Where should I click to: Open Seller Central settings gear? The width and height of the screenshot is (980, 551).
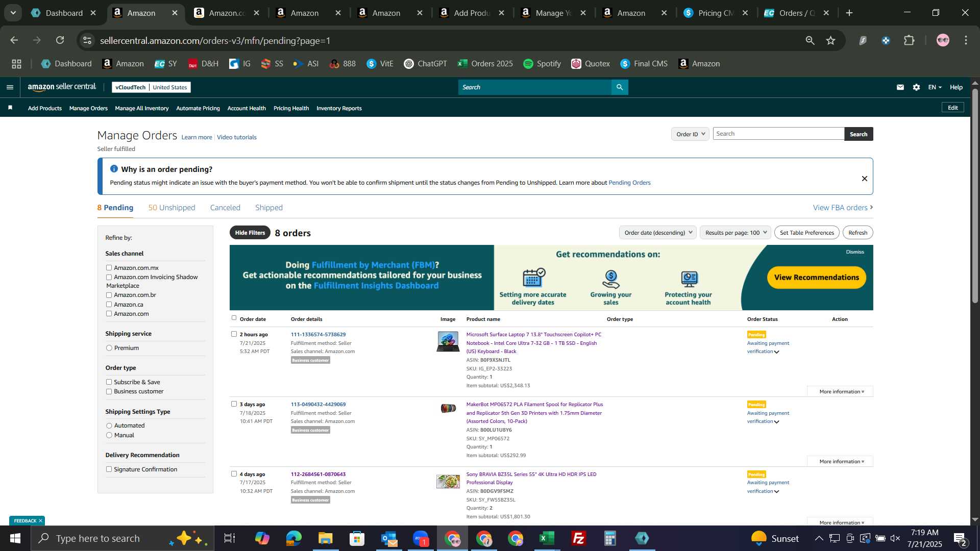[917, 87]
